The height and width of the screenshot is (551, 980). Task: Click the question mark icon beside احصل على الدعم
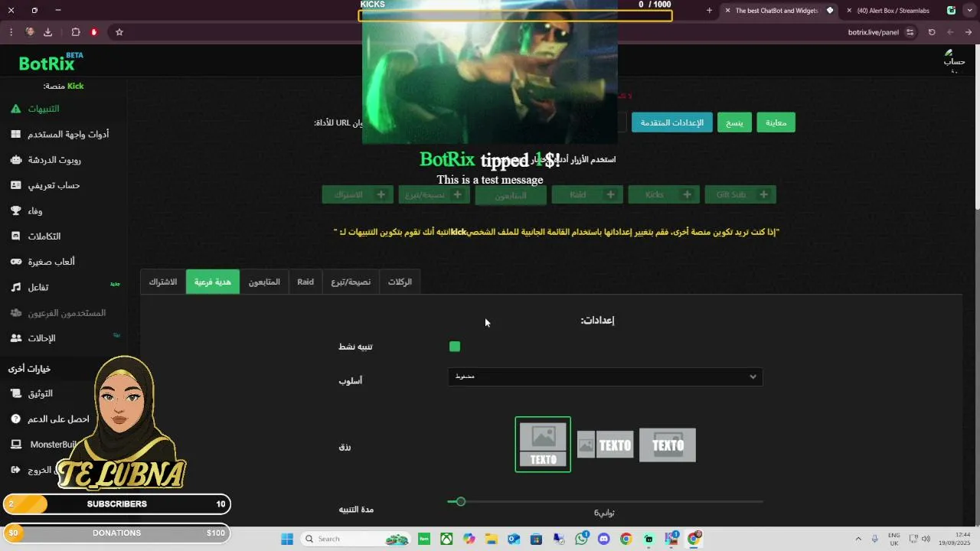[x=16, y=419]
